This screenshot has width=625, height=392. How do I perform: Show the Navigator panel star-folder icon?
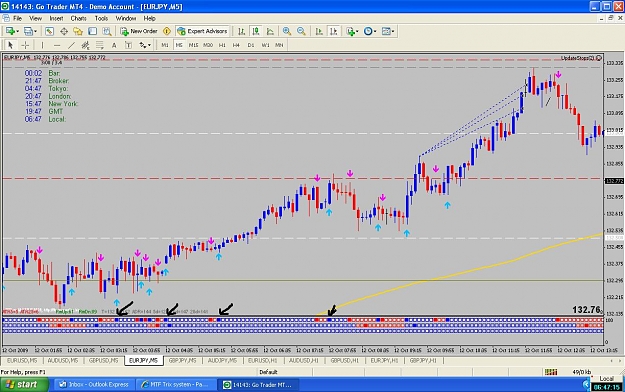(78, 31)
